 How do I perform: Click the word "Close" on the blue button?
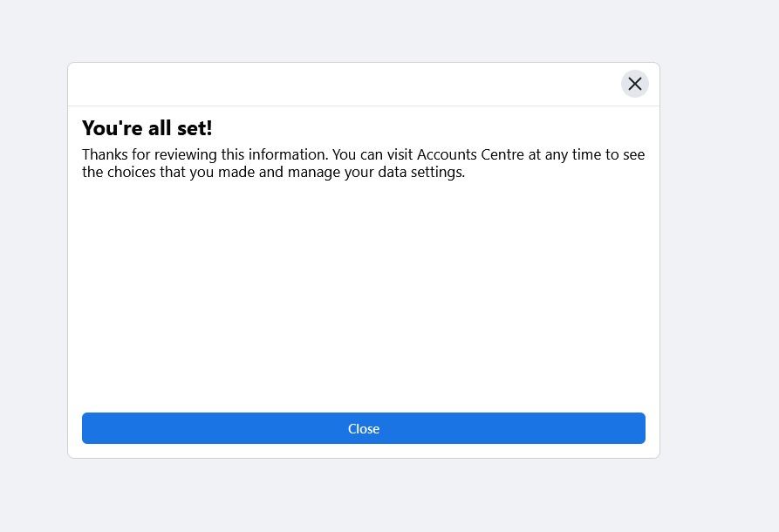coord(364,429)
